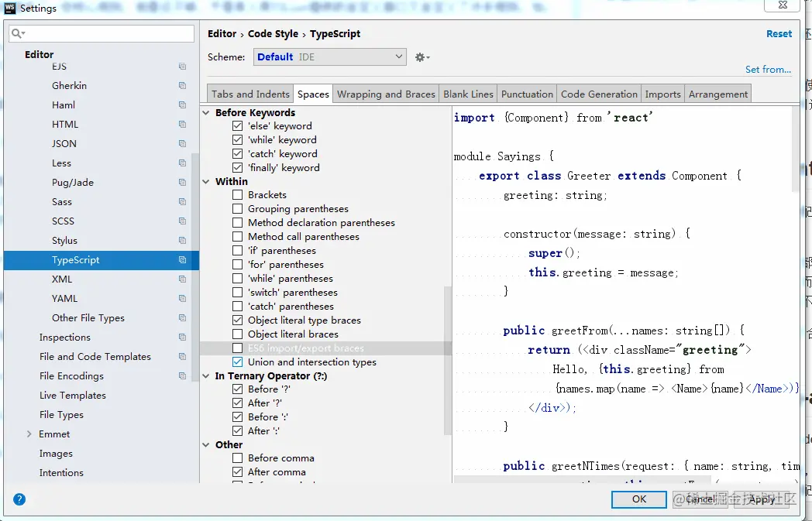The height and width of the screenshot is (521, 812).
Task: Click inside the settings search field
Action: coord(101,34)
